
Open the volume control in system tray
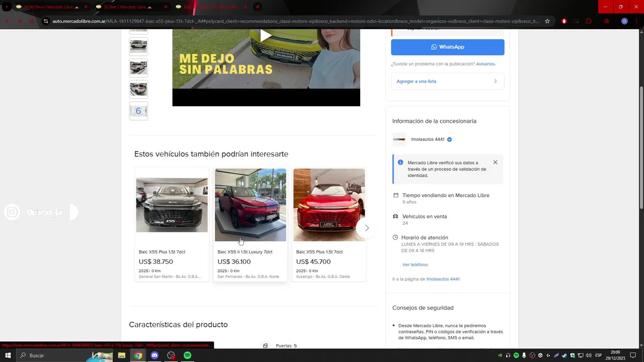coord(589,355)
